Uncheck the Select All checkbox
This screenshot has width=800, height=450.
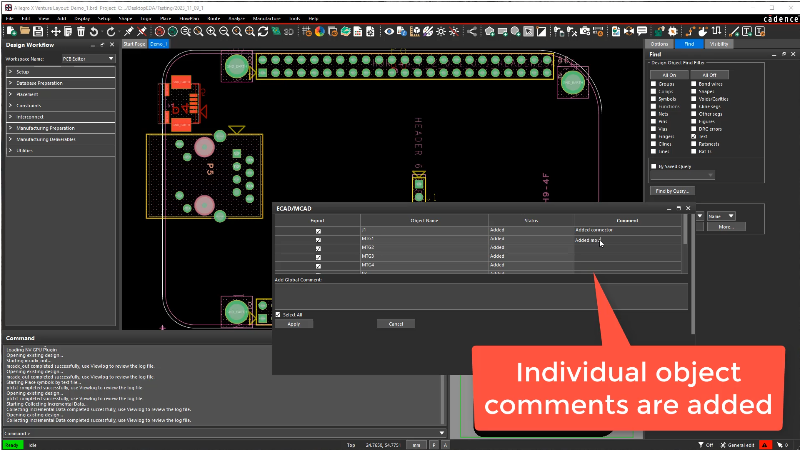pyautogui.click(x=278, y=314)
